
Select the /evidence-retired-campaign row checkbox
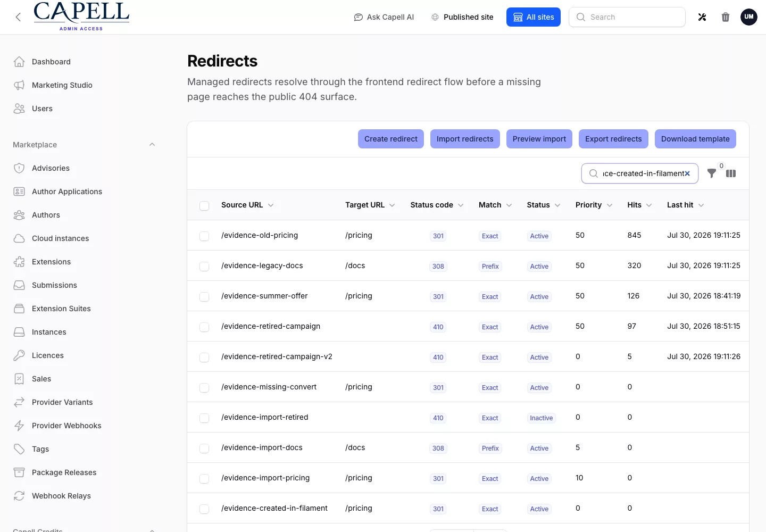click(x=204, y=327)
